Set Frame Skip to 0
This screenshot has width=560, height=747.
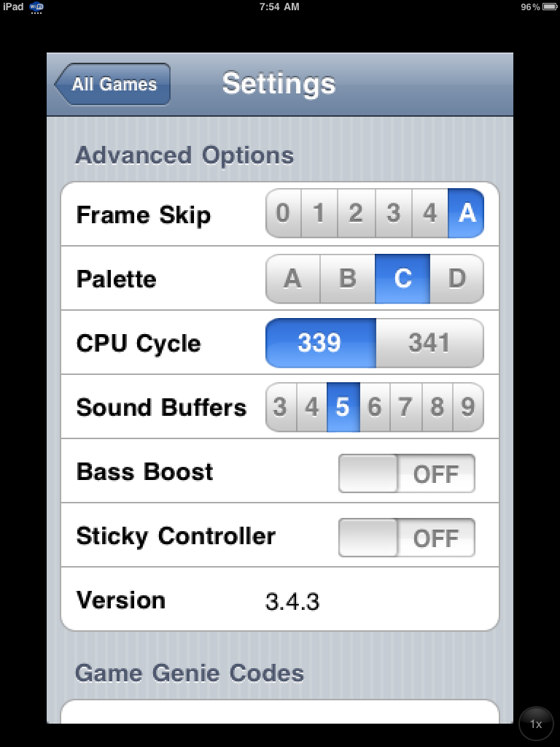(x=284, y=214)
